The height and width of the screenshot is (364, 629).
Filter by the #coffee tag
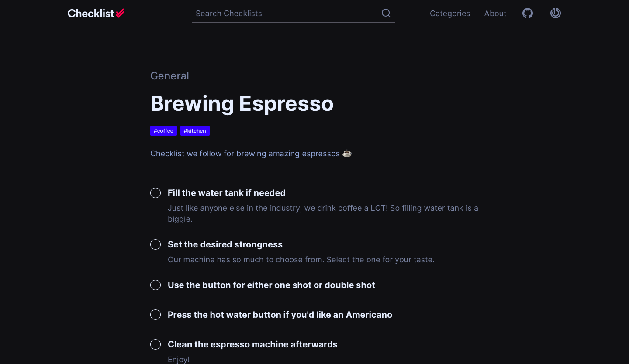pyautogui.click(x=163, y=131)
